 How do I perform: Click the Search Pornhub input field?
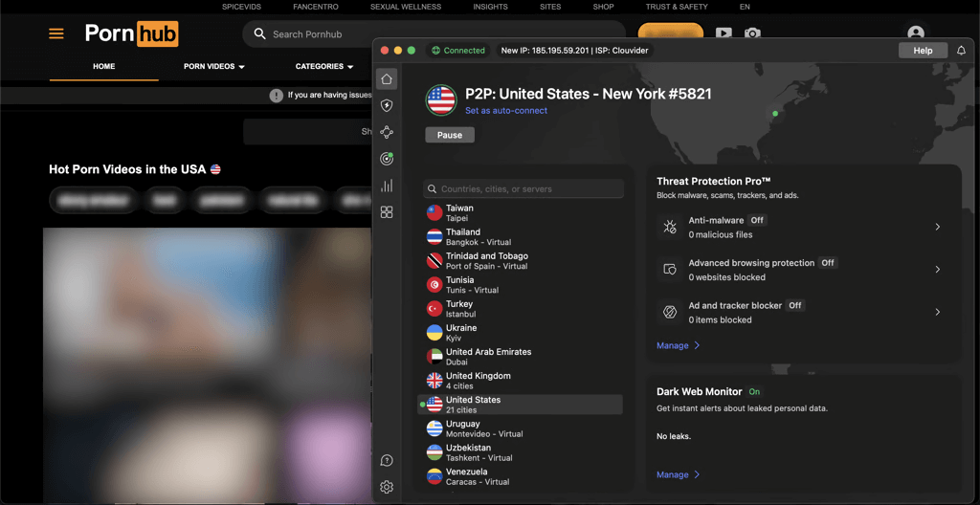point(434,33)
